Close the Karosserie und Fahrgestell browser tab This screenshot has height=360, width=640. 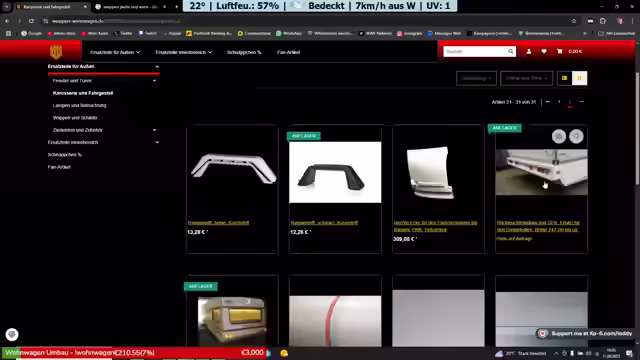tap(85, 7)
